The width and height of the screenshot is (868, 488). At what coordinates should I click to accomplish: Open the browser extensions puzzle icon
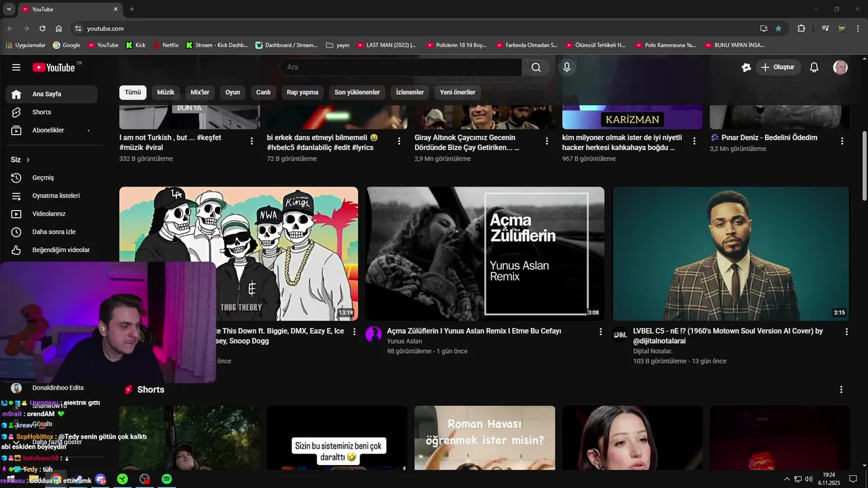pos(802,28)
